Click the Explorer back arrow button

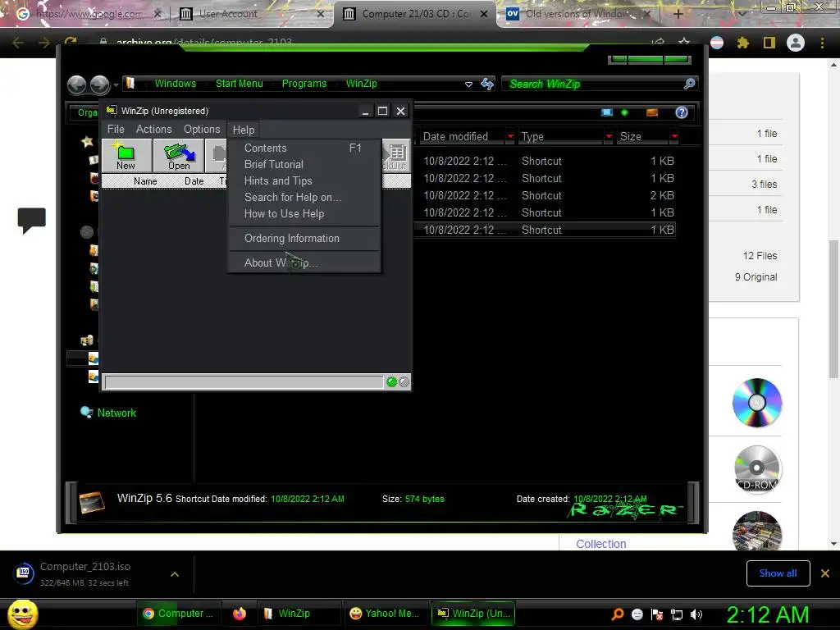[77, 84]
